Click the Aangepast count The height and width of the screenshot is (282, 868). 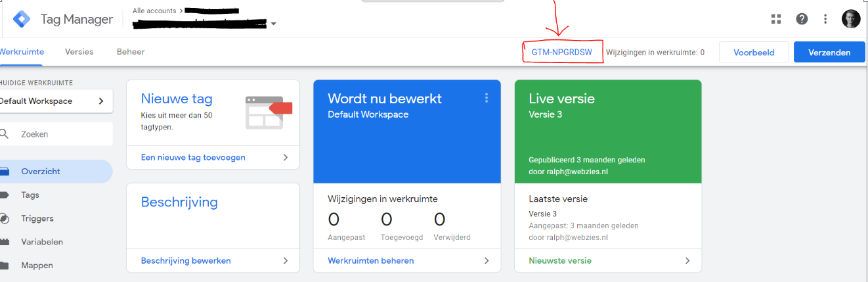pos(334,220)
